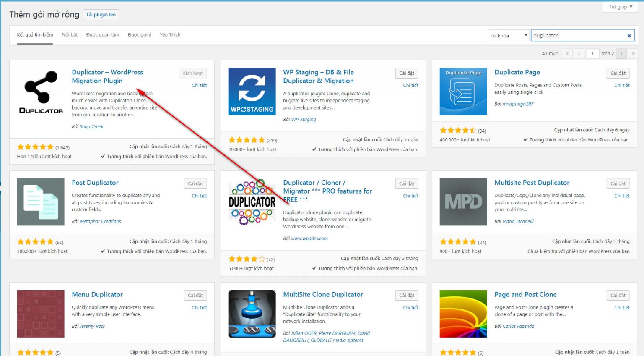Screen dimensions: 644x356
Task: Open the Yêu Thích tab
Action: (170, 35)
